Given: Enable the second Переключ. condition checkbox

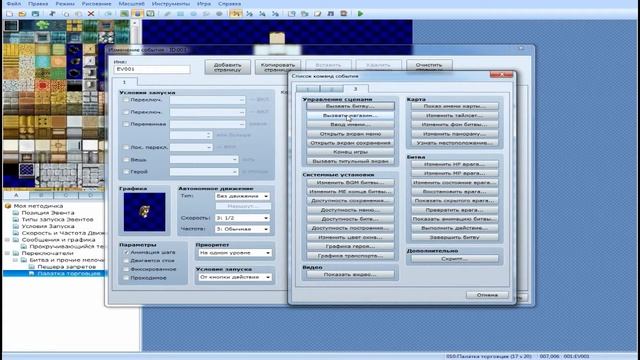Looking at the screenshot, I should click(126, 112).
